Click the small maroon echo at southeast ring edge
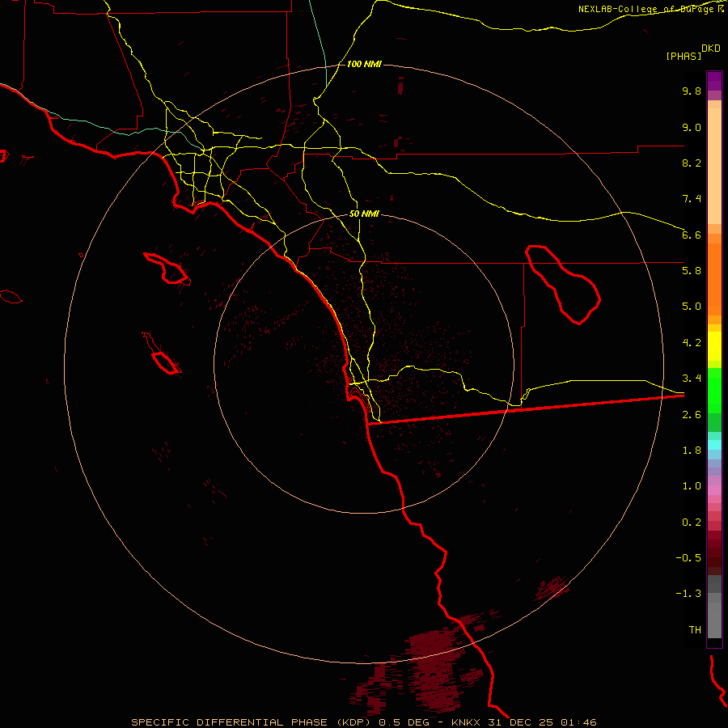 pyautogui.click(x=552, y=588)
